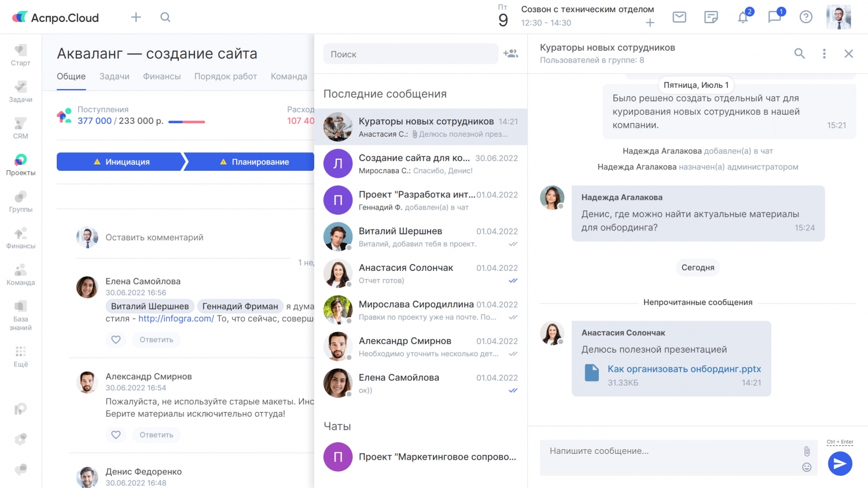The image size is (868, 488).
Task: Click the plus create button in header
Action: [x=136, y=17]
